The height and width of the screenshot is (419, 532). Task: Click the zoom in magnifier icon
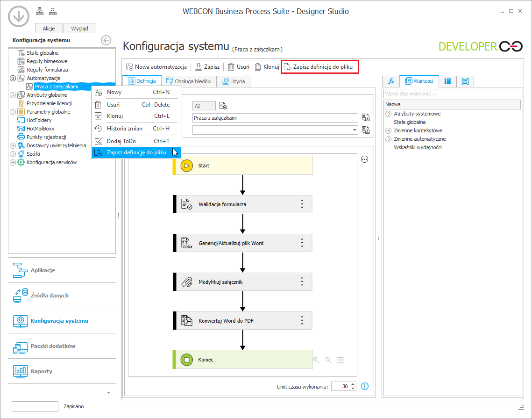pyautogui.click(x=316, y=360)
